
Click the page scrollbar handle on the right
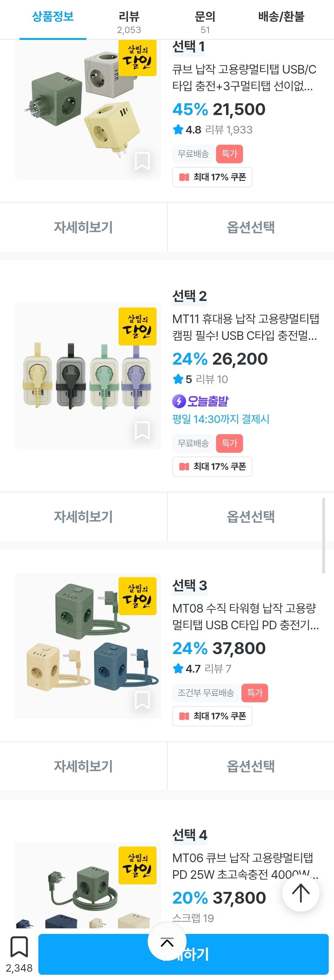(x=323, y=535)
